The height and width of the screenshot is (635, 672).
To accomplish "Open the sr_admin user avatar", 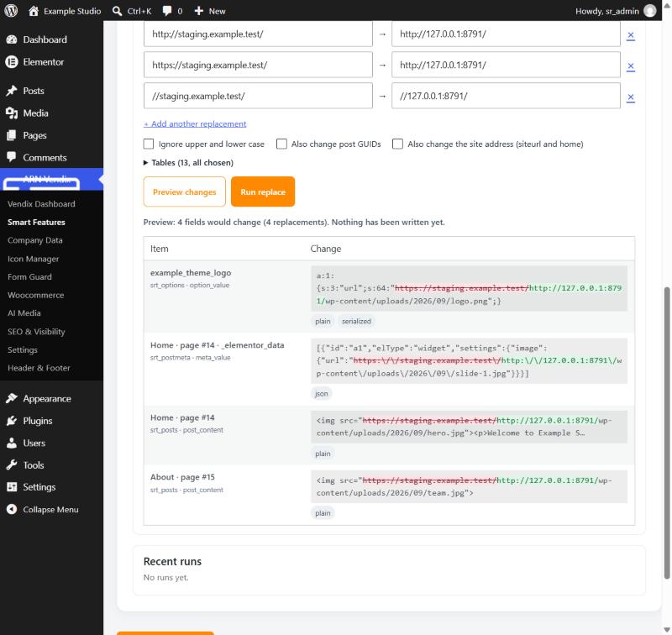I will click(649, 11).
